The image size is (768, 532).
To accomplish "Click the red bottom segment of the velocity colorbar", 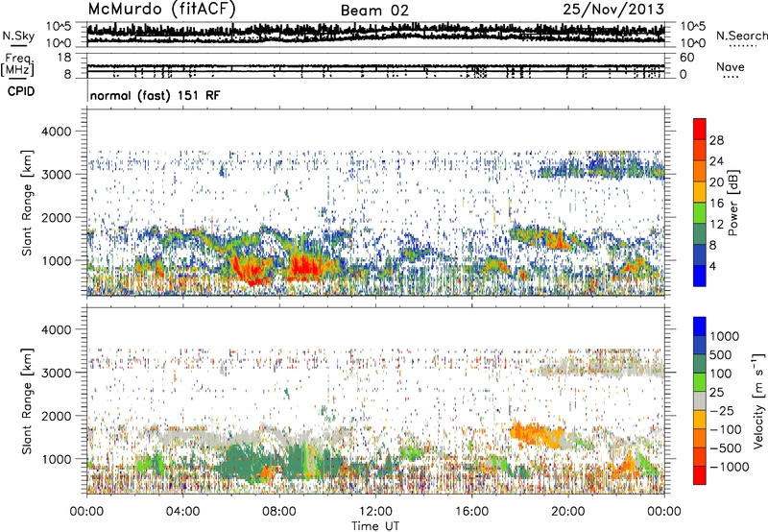I will pos(700,475).
